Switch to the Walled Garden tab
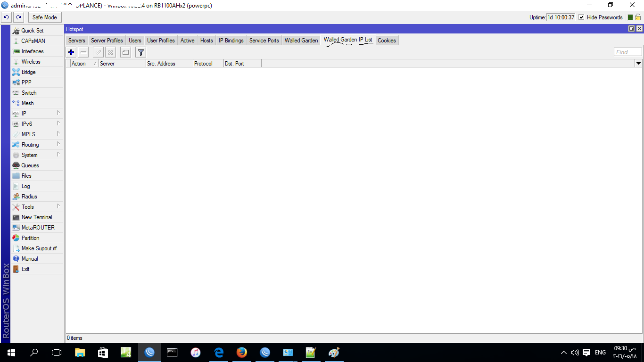This screenshot has width=644, height=362. (x=301, y=41)
